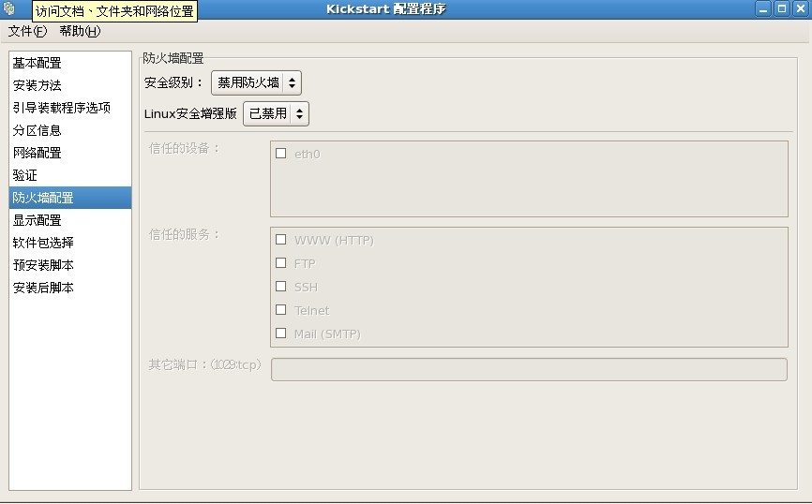
Task: Close the Kickstart configuration window
Action: pos(801,8)
